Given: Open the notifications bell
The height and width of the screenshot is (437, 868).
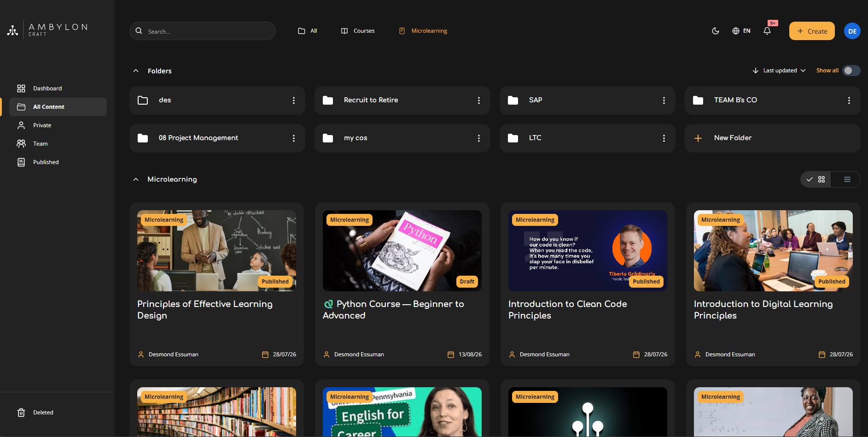Looking at the screenshot, I should pyautogui.click(x=767, y=31).
